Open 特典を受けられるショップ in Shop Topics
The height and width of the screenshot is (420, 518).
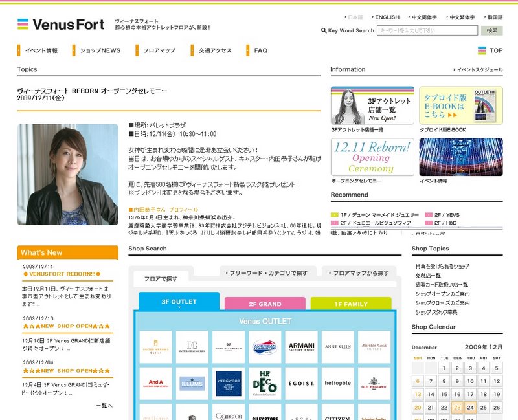click(x=442, y=266)
